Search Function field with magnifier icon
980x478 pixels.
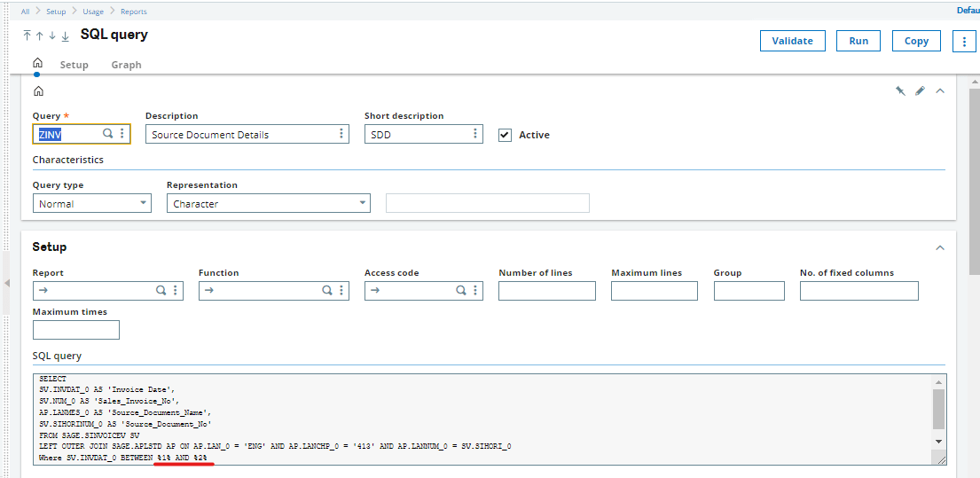(x=327, y=290)
